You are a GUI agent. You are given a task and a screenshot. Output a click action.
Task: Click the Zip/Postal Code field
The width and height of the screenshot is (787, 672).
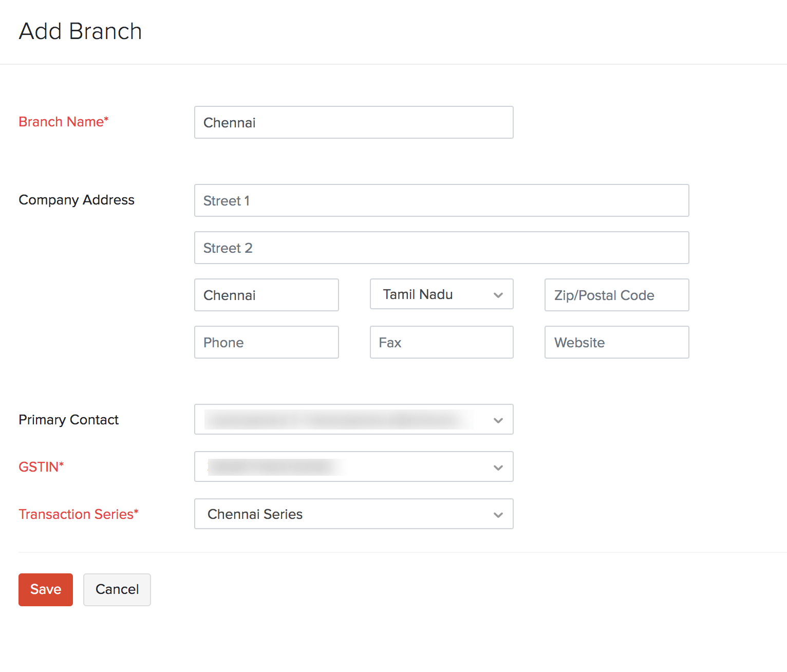click(x=616, y=295)
